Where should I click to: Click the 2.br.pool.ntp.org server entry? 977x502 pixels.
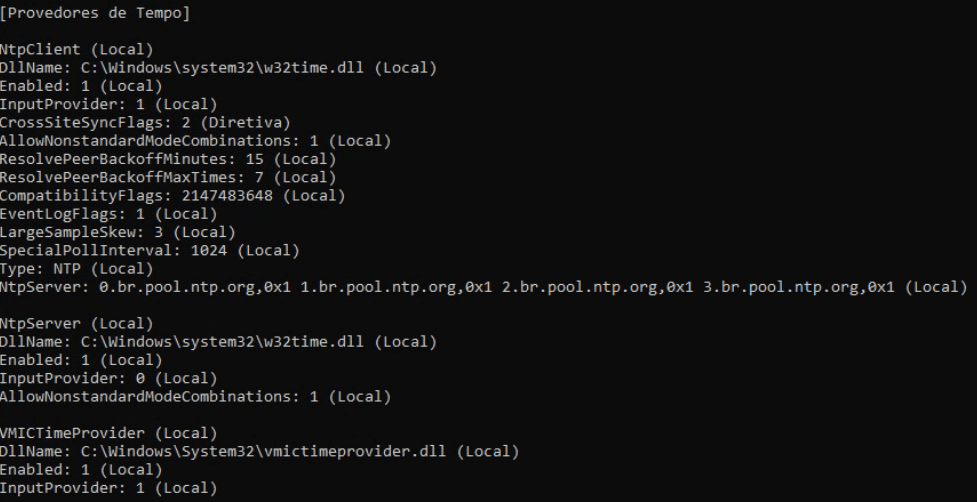tap(598, 287)
